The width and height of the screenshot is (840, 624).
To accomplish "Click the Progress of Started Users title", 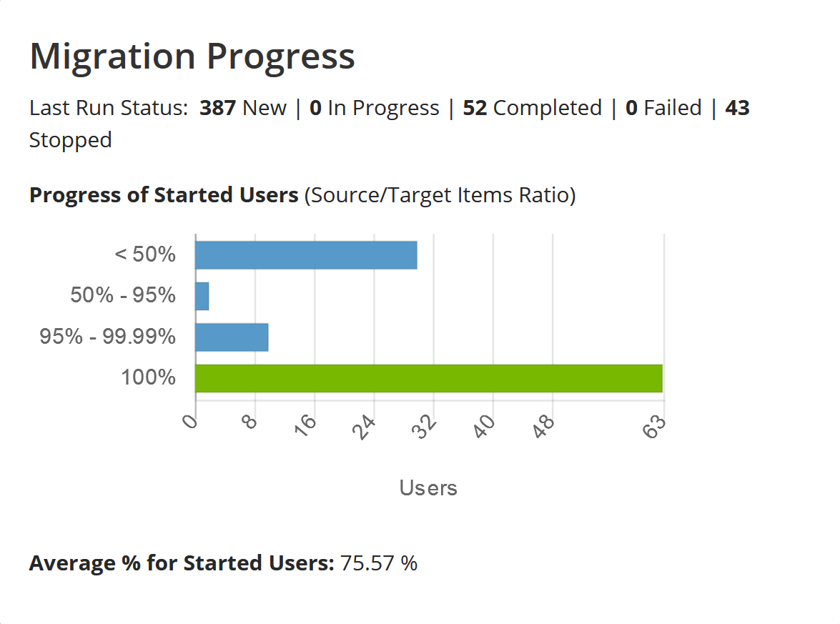I will point(164,195).
